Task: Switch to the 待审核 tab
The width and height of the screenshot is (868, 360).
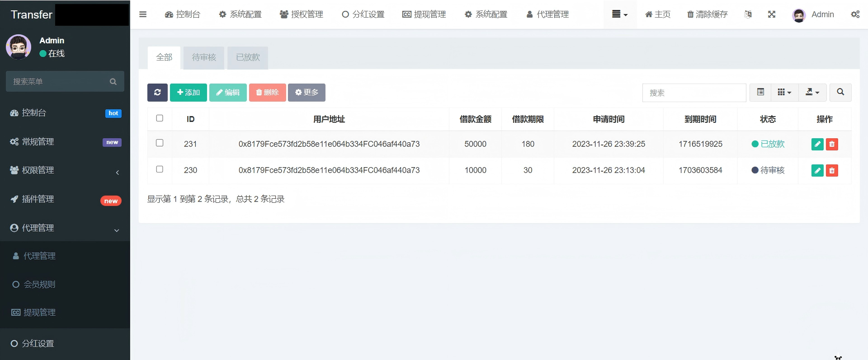Action: pyautogui.click(x=204, y=57)
